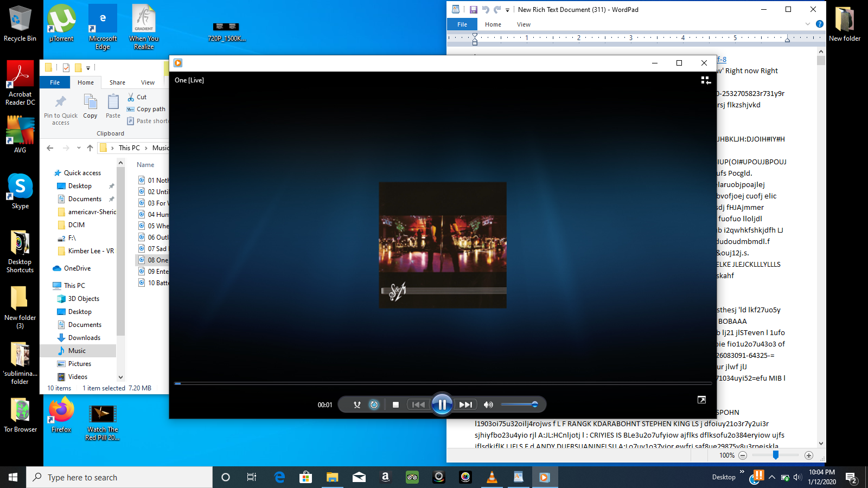Click the taskbar search box

click(x=119, y=477)
